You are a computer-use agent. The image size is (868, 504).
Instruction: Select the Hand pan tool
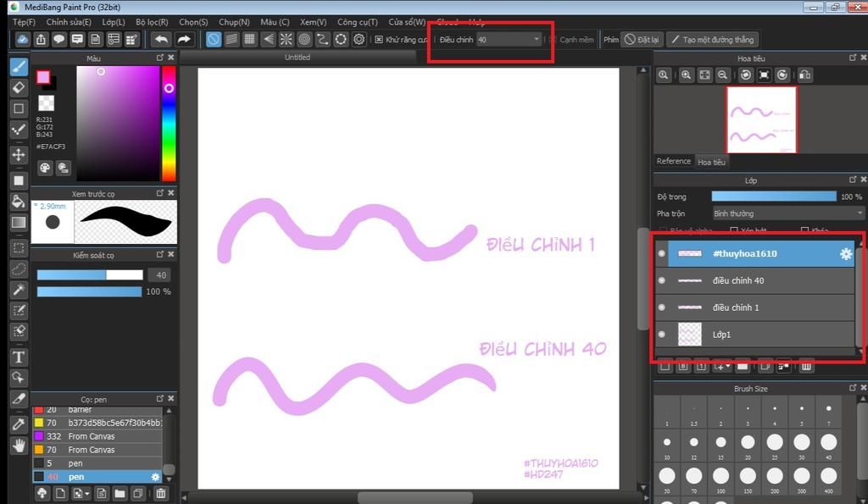[x=19, y=445]
